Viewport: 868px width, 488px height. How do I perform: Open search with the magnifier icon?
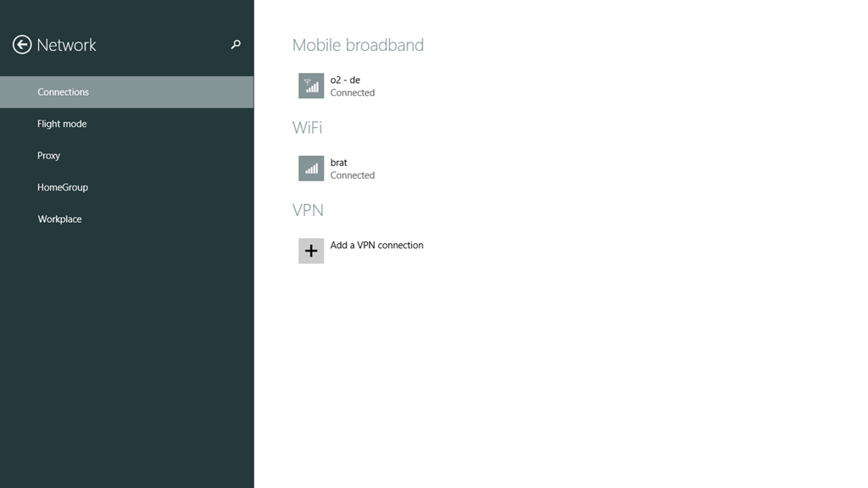pyautogui.click(x=236, y=44)
